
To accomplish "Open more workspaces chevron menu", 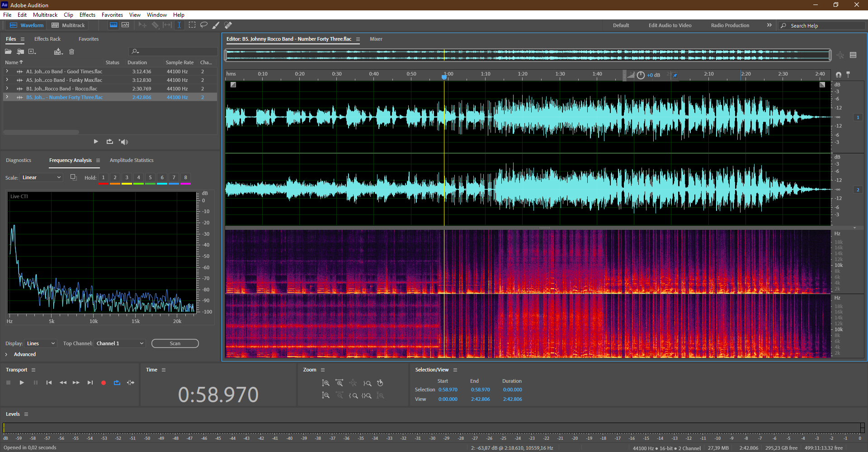I will [x=769, y=25].
